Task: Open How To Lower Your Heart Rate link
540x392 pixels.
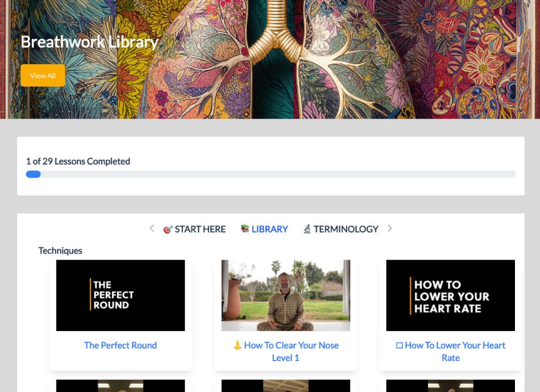Action: click(x=451, y=351)
